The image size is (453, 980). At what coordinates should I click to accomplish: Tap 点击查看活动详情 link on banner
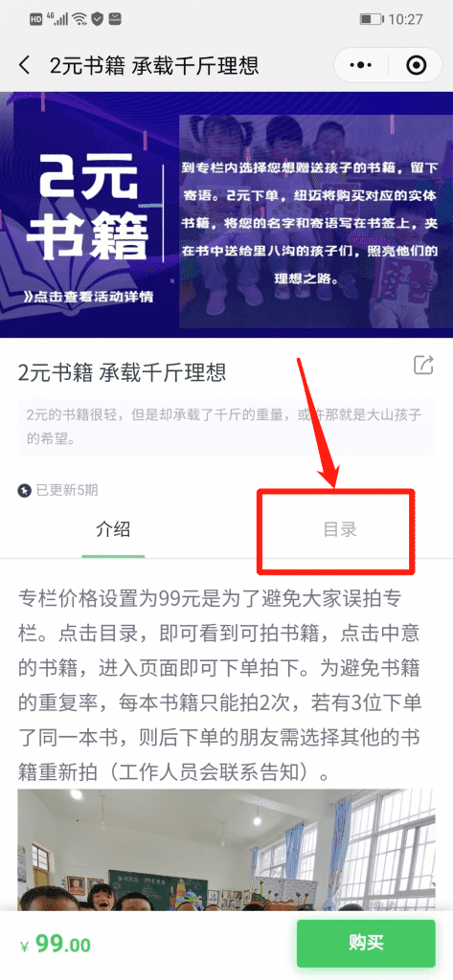pos(88,297)
